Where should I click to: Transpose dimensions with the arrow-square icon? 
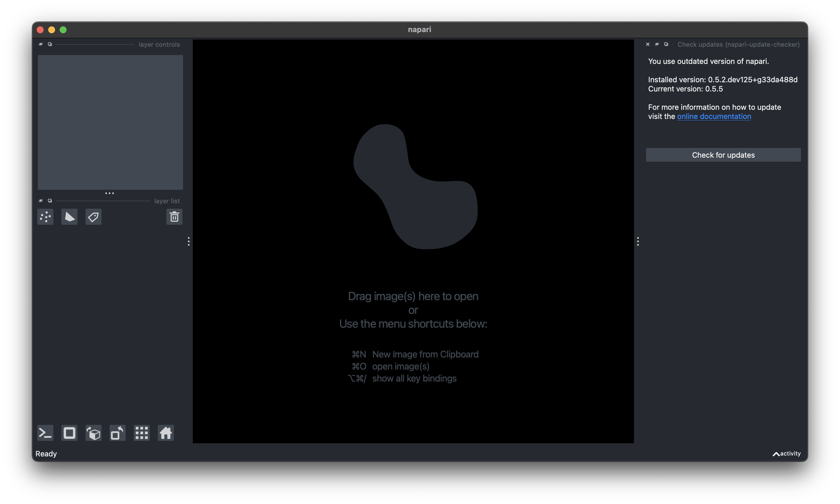(x=117, y=433)
